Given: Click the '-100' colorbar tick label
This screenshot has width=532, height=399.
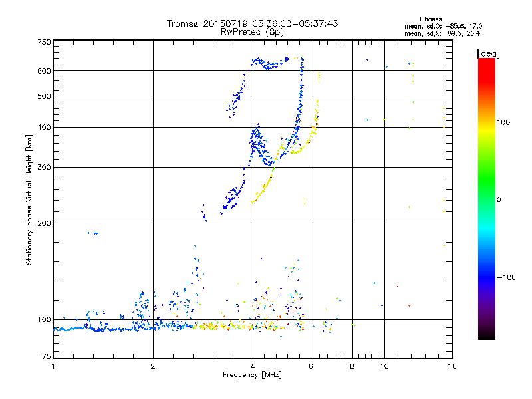Looking at the screenshot, I should click(x=506, y=277).
